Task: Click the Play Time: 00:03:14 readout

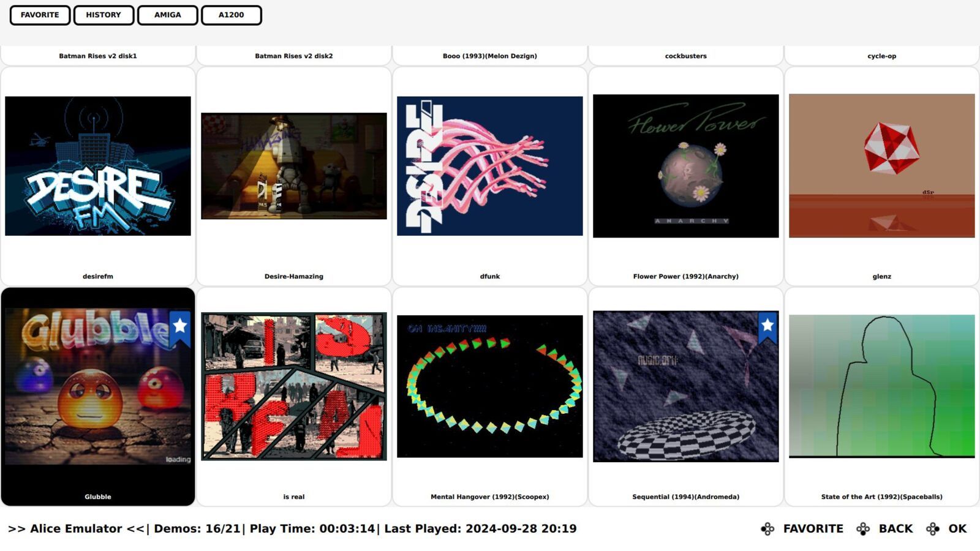Action: [x=312, y=529]
